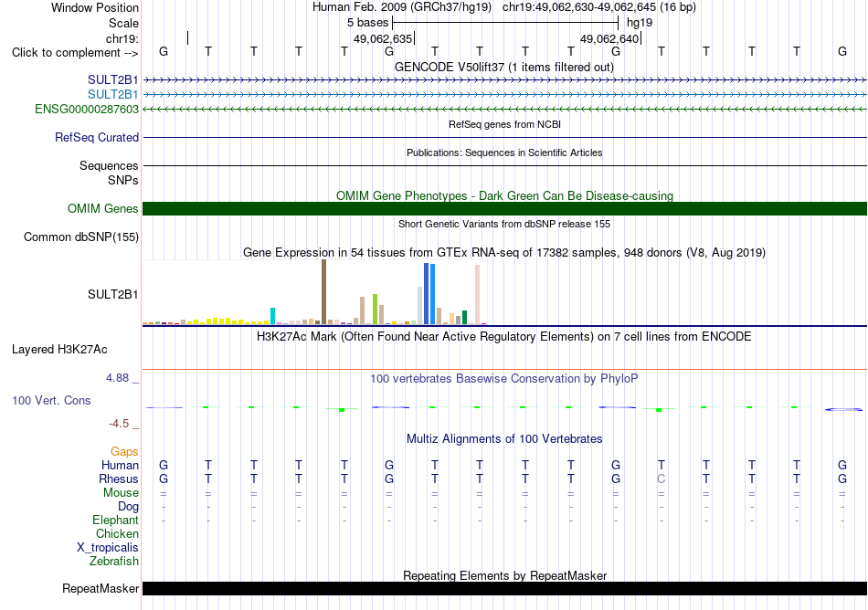The width and height of the screenshot is (868, 610).
Task: Open the GENCODE V50lift37 track title
Action: point(504,67)
